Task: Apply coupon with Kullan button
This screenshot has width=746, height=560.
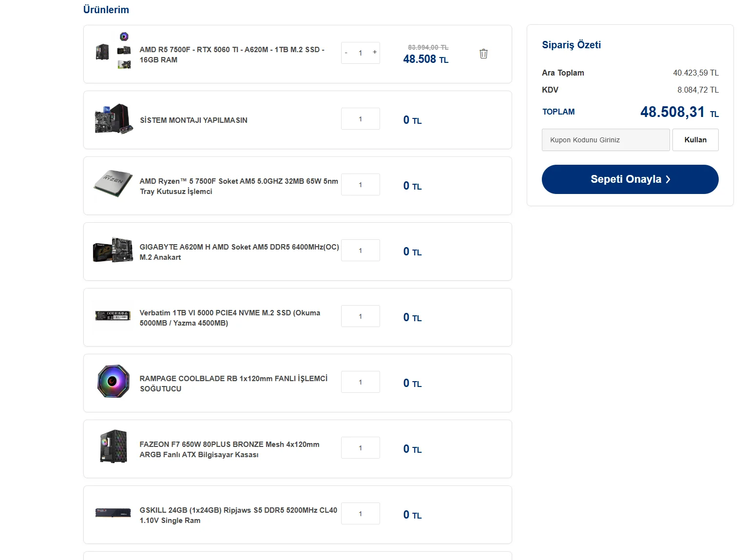Action: [x=695, y=140]
